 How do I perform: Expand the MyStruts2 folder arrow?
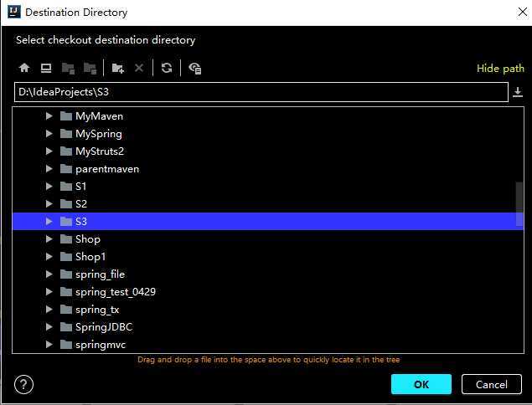(x=49, y=151)
